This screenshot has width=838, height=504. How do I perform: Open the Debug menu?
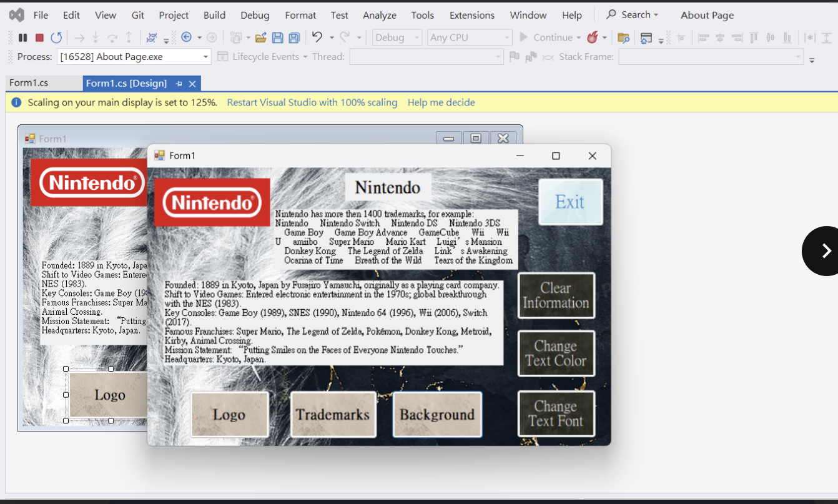click(x=255, y=15)
